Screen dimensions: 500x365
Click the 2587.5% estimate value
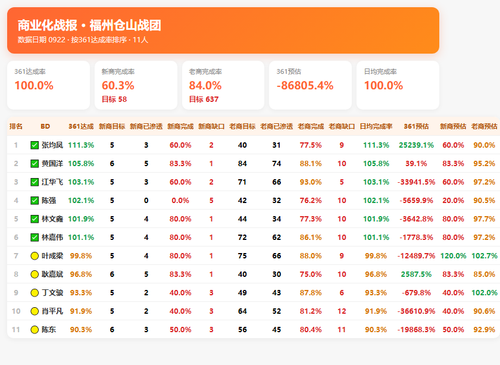(x=416, y=274)
